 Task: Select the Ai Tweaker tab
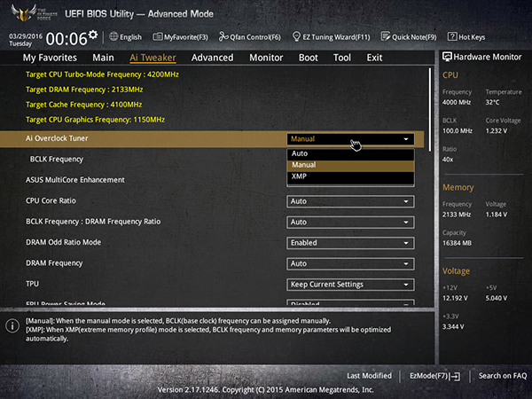coord(153,58)
